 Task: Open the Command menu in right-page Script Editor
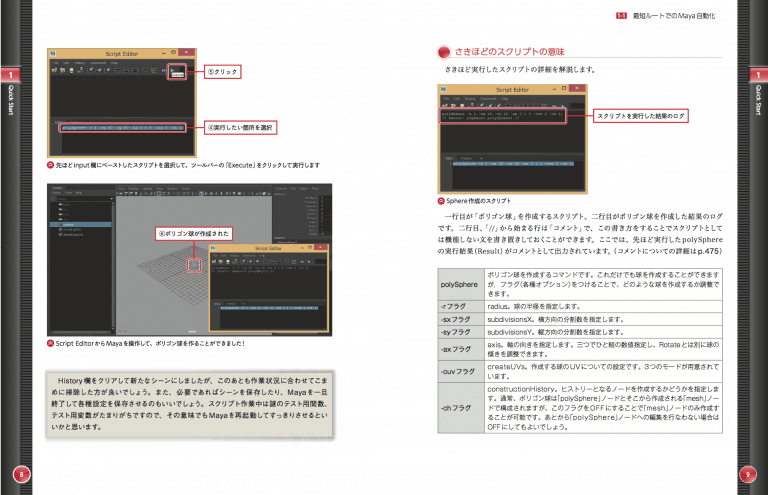(489, 98)
